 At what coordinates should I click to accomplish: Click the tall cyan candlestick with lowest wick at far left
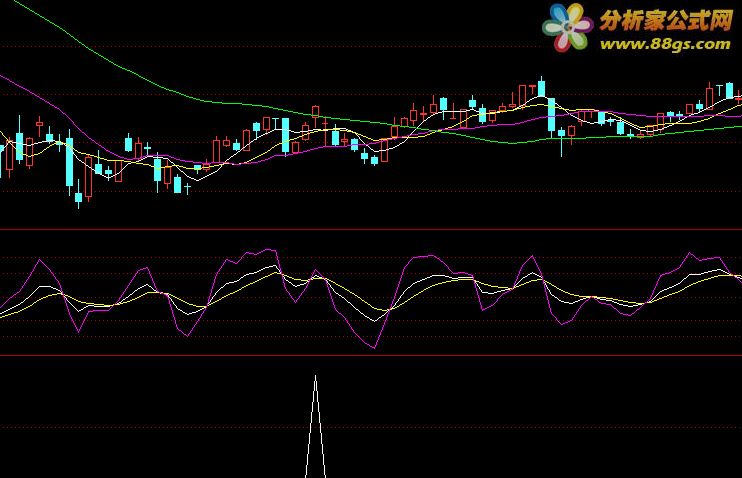70,162
